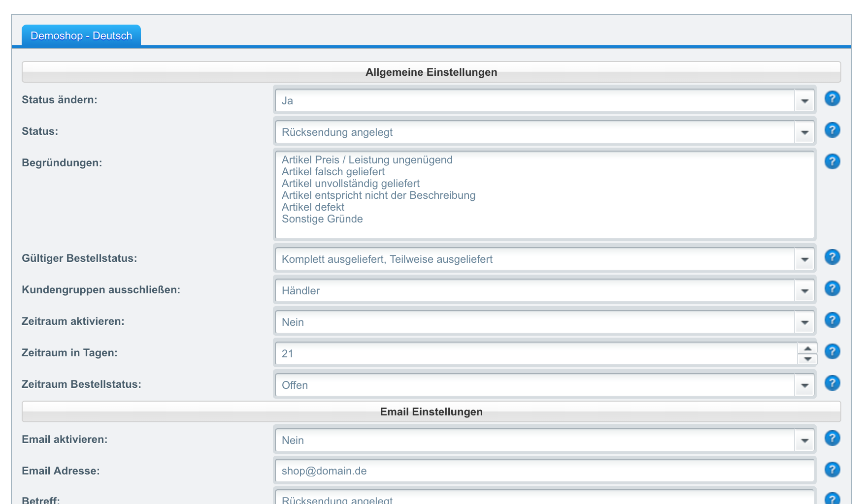Click the 'Kundengruppen ausschließen:' label

(101, 290)
